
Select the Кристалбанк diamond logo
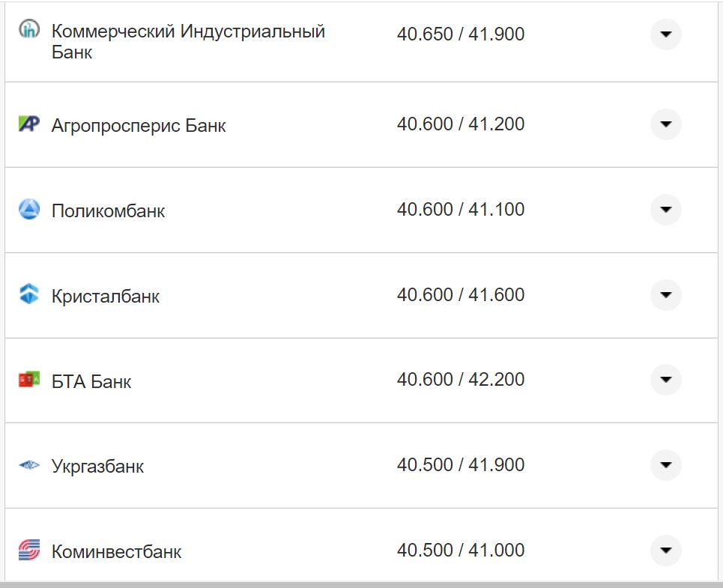[x=28, y=295]
